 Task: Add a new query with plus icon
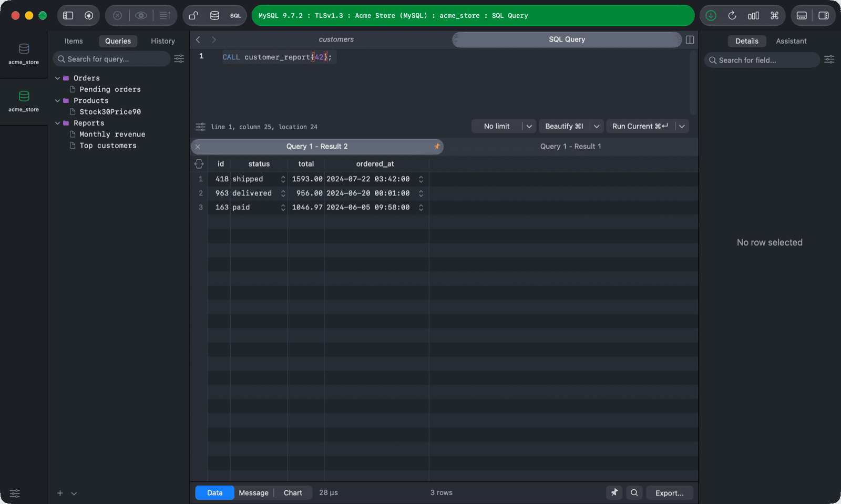[60, 493]
